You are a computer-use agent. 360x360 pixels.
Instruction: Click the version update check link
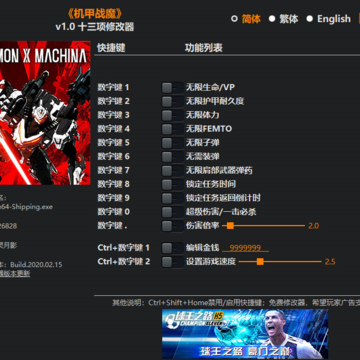click(x=15, y=274)
